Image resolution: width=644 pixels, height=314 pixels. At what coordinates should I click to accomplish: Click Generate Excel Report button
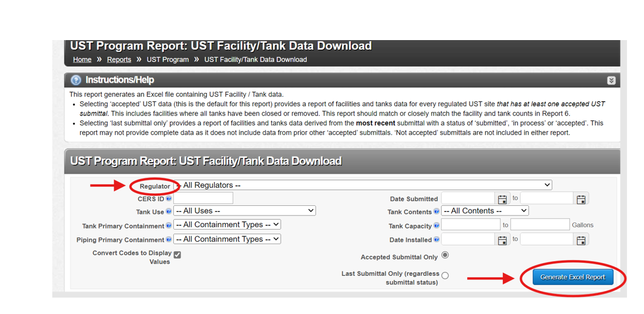(572, 277)
